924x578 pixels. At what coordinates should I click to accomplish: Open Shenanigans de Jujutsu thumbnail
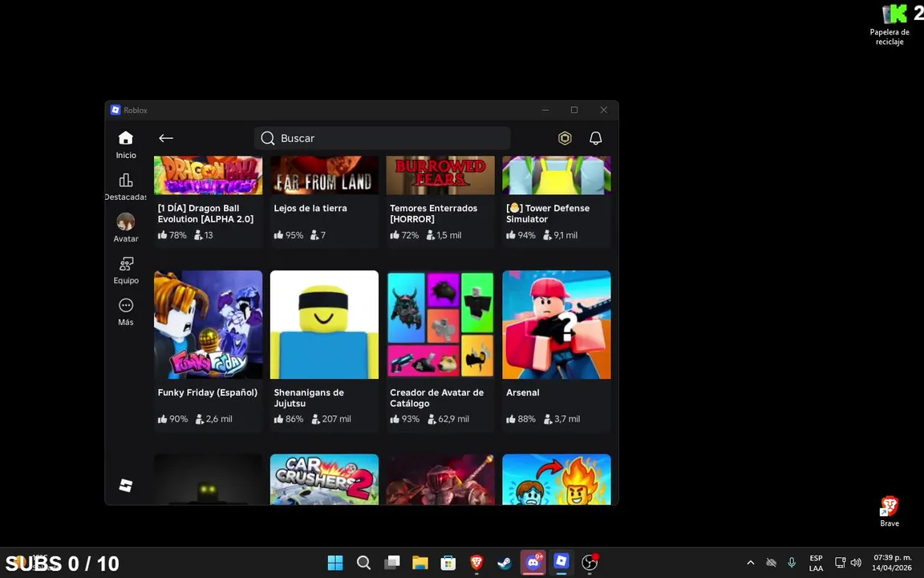coord(324,324)
